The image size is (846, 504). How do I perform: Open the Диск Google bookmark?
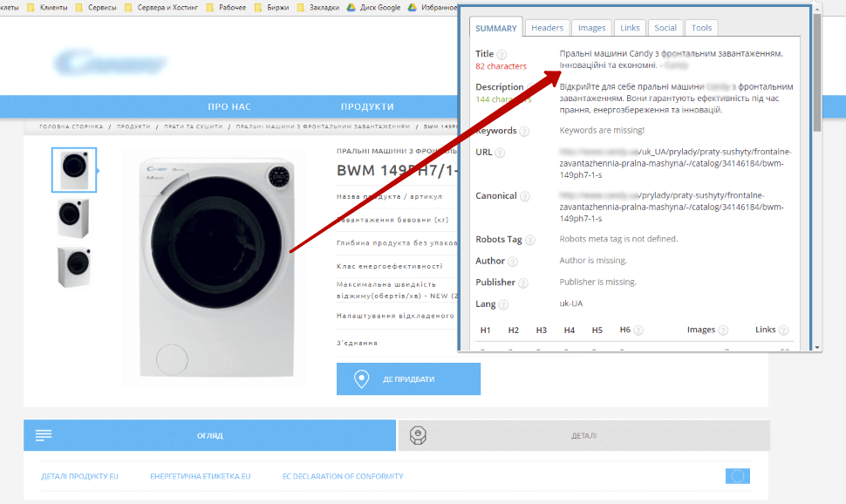point(374,8)
